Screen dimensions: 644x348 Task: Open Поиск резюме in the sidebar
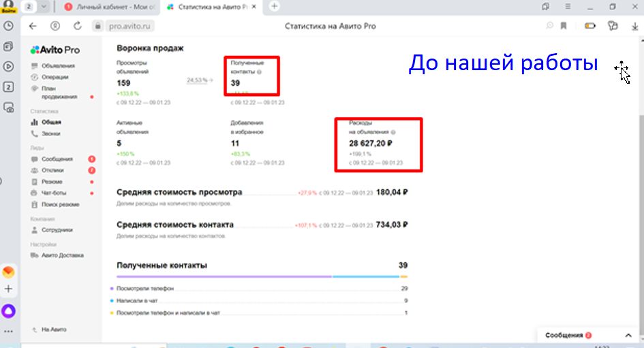coord(60,204)
